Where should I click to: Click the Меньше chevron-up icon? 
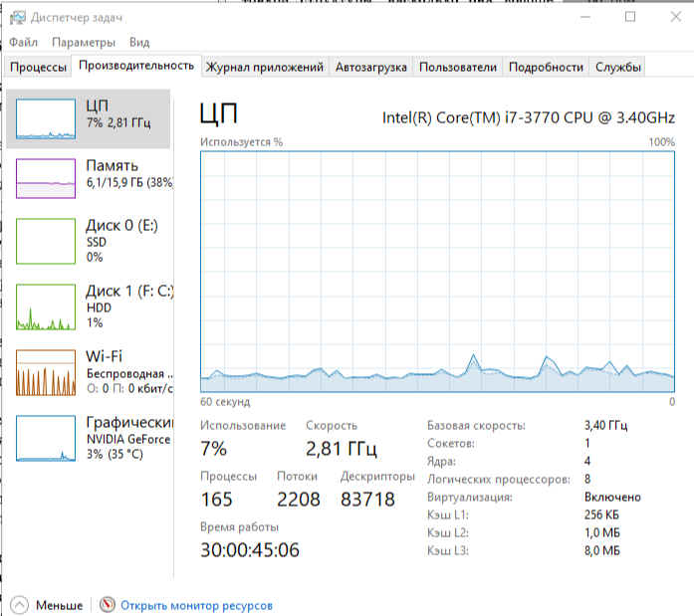19,605
